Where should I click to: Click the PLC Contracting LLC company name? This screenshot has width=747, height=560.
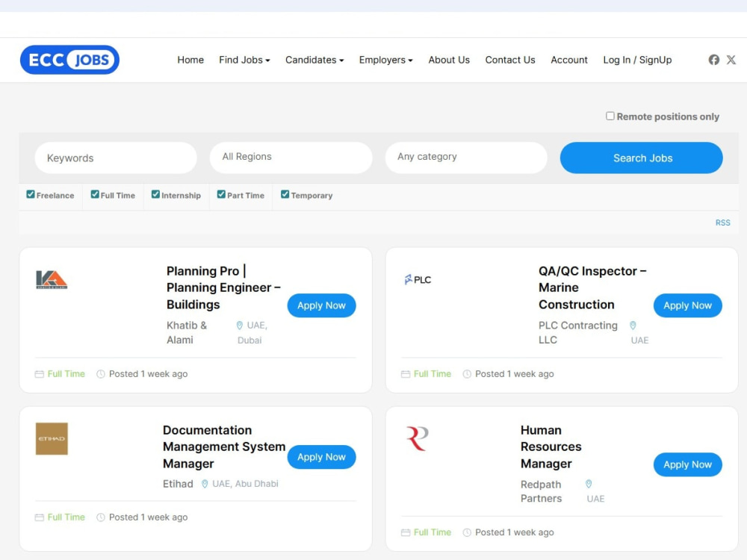(x=578, y=333)
